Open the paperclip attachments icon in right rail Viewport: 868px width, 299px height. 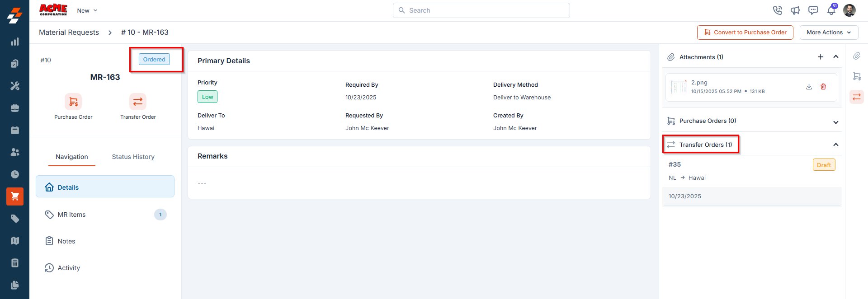pos(857,56)
